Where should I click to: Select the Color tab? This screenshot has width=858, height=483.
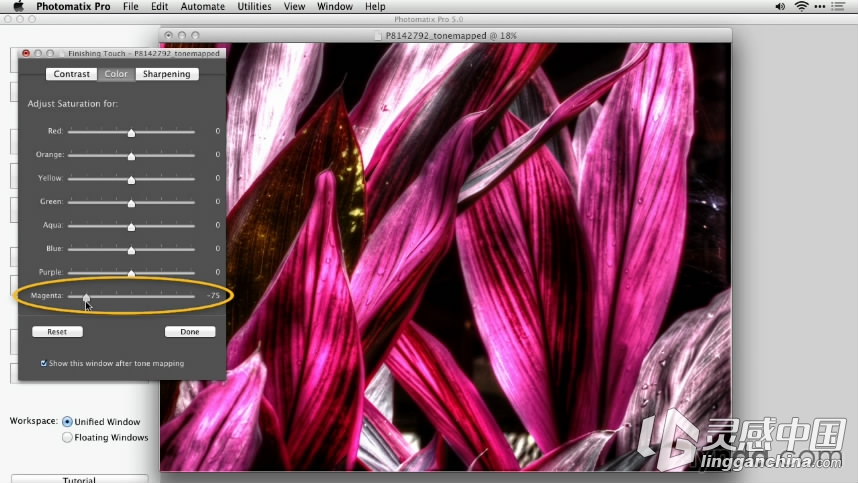point(116,74)
